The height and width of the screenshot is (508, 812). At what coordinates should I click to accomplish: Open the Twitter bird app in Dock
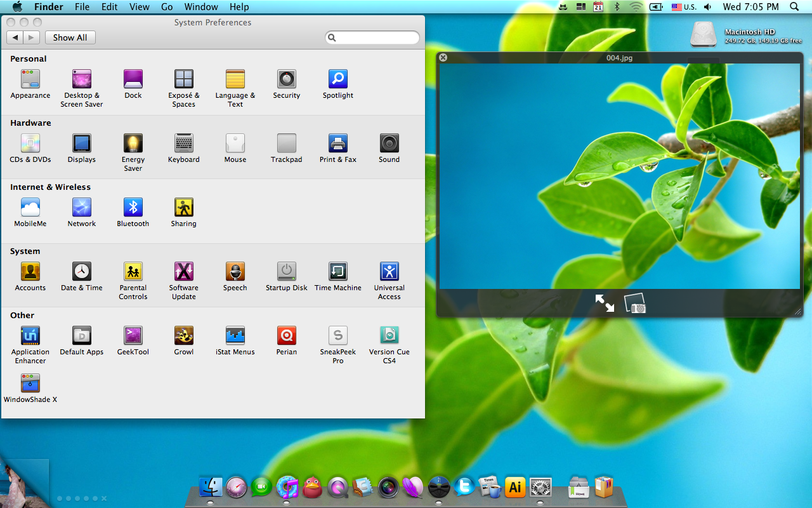[x=464, y=487]
